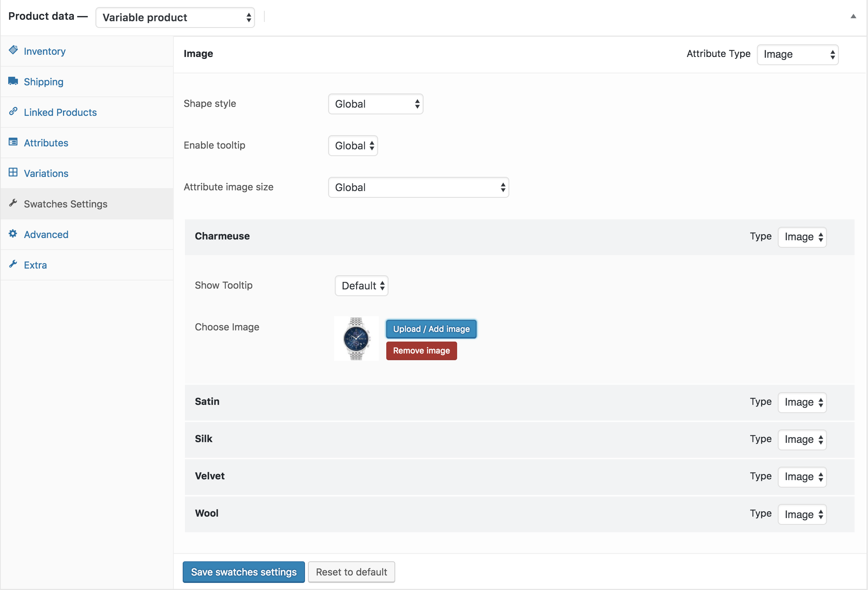Screen dimensions: 868x590
Task: Click the Attributes list icon
Action: [13, 142]
